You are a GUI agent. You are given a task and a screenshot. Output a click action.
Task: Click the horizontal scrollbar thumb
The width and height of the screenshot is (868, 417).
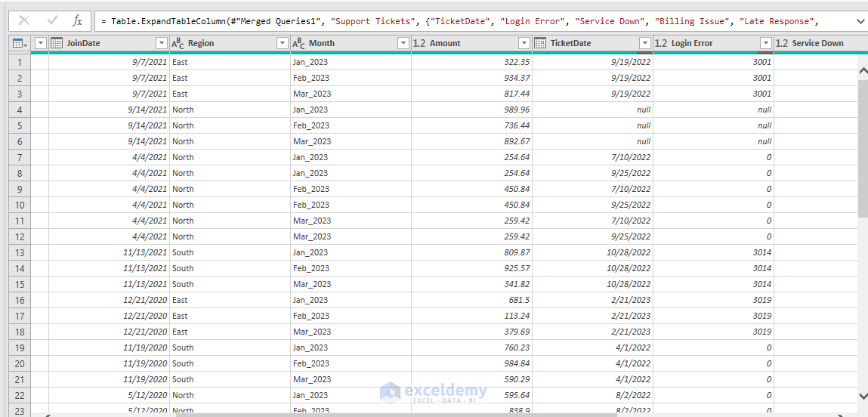(396, 414)
